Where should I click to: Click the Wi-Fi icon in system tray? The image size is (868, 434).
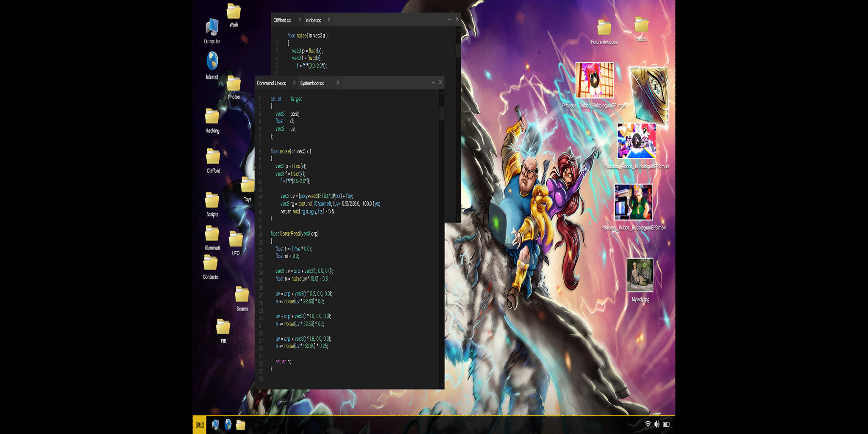(648, 424)
